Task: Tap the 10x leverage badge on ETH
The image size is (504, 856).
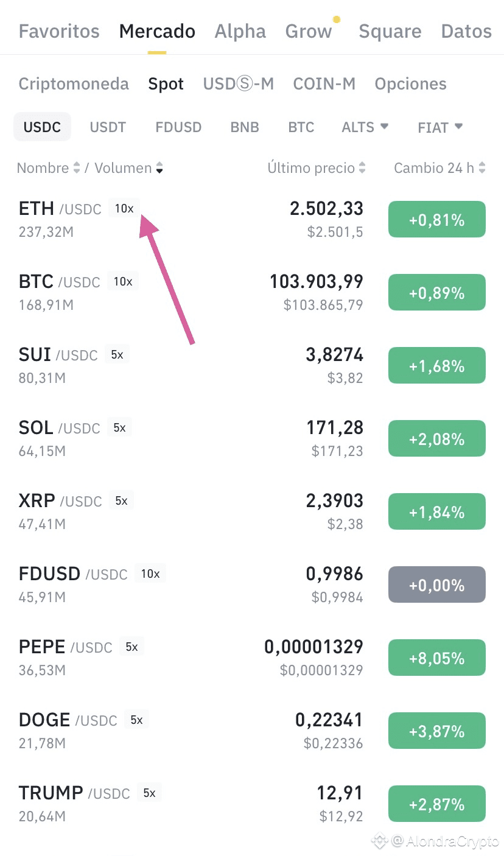Action: (124, 208)
